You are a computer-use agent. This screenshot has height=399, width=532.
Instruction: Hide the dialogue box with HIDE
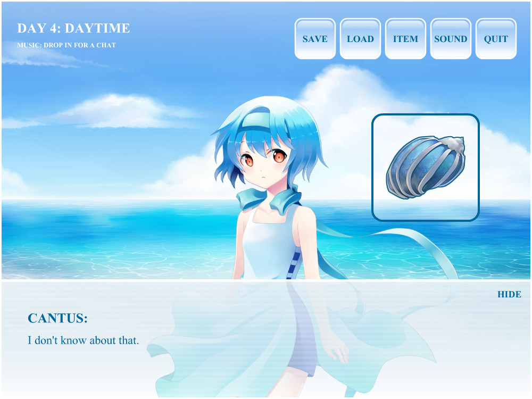[x=509, y=294]
